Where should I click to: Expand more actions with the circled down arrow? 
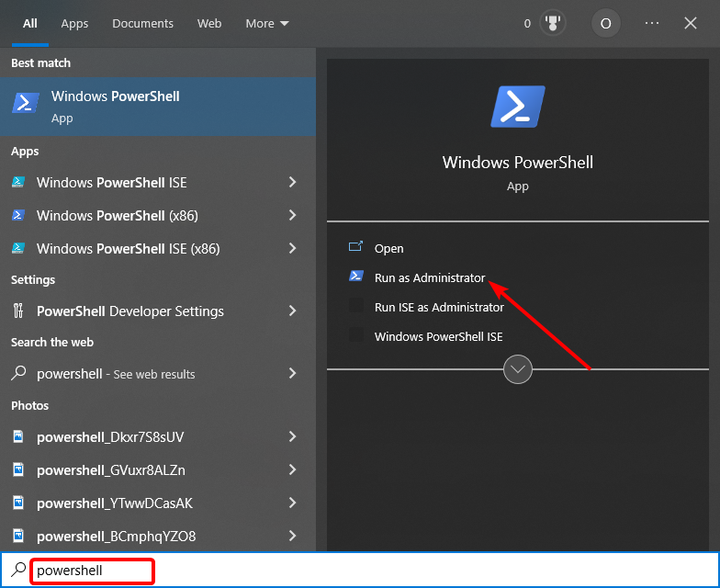click(518, 369)
